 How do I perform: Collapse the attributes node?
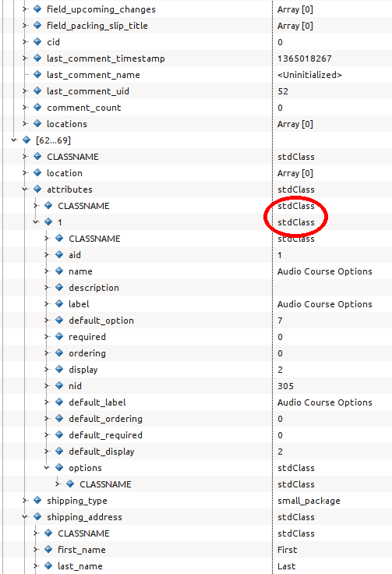[x=25, y=189]
